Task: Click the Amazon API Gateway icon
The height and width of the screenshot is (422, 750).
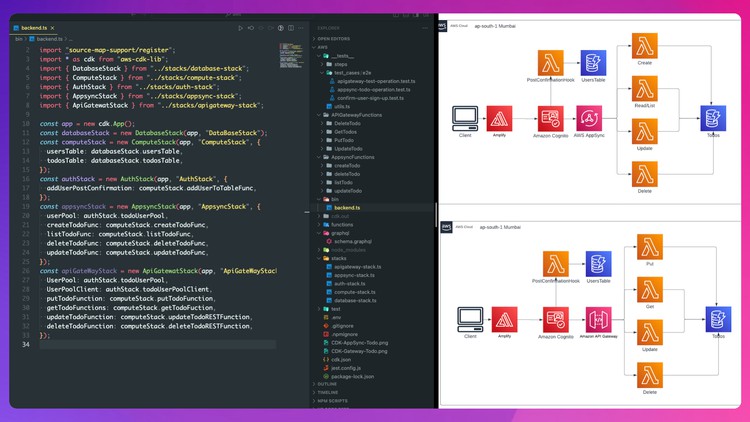Action: tap(598, 320)
